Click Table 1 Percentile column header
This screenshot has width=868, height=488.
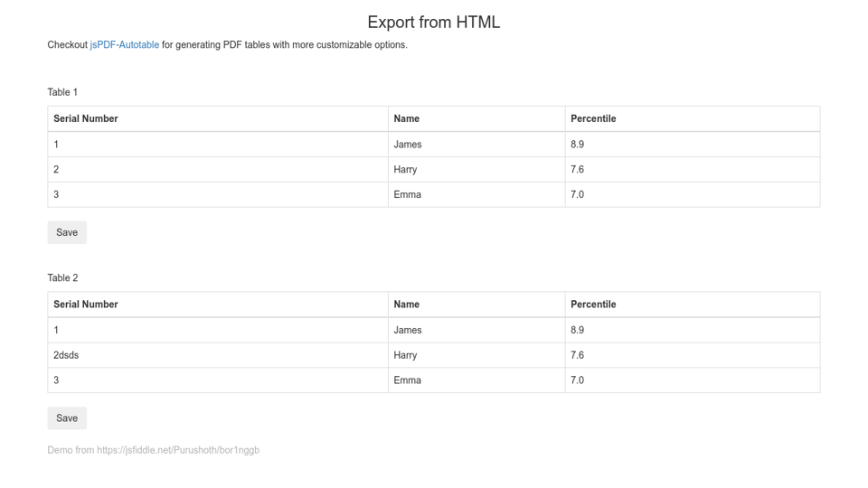pyautogui.click(x=593, y=118)
